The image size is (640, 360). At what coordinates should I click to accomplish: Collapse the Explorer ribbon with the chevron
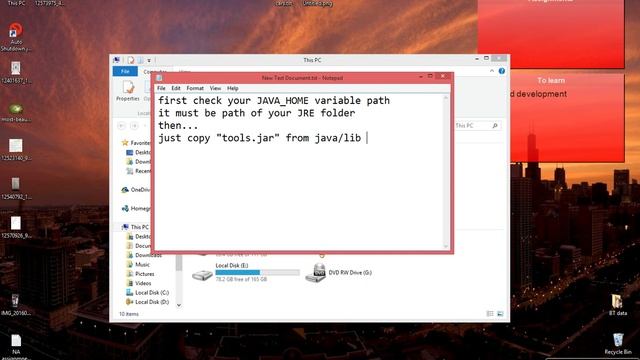492,71
